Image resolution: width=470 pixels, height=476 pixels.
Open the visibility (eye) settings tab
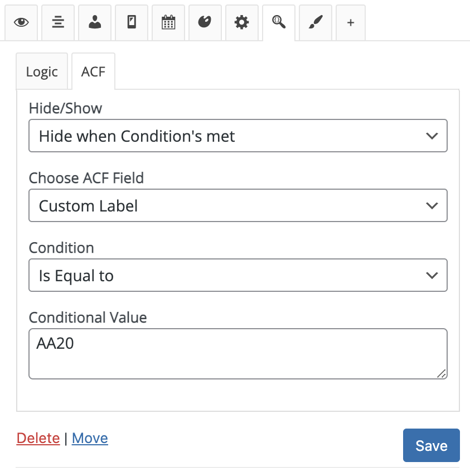[21, 22]
